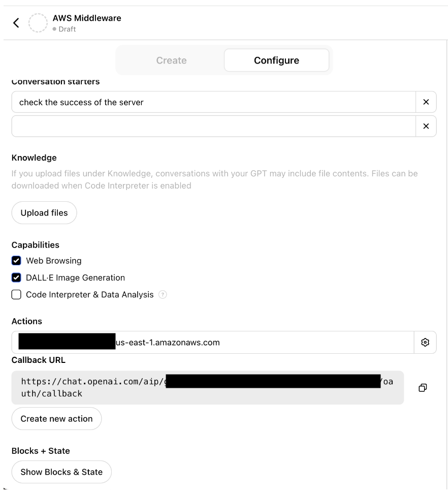The height and width of the screenshot is (492, 448).
Task: Remove the 'check the success of the server' starter
Action: pos(426,102)
